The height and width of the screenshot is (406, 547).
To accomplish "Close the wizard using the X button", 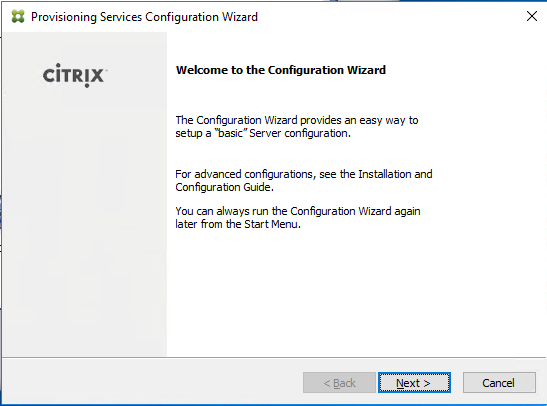I will (x=532, y=16).
